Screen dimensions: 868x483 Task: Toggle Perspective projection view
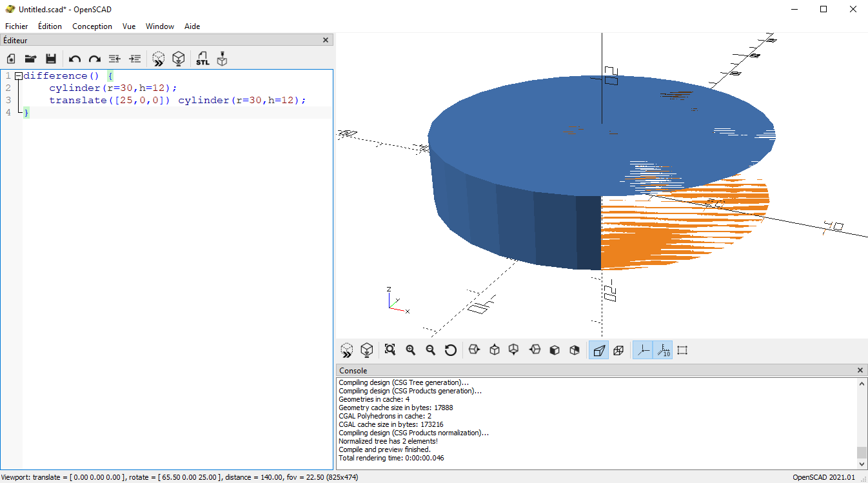(598, 350)
